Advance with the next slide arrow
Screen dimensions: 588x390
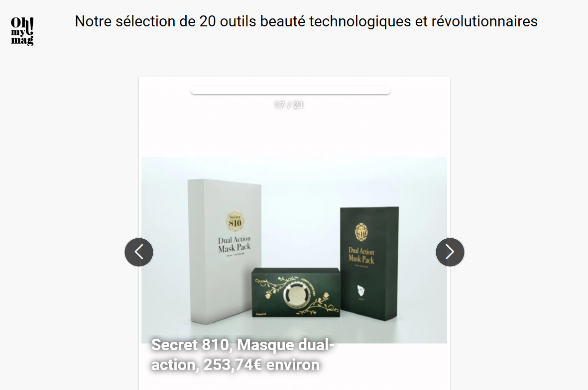pyautogui.click(x=450, y=252)
